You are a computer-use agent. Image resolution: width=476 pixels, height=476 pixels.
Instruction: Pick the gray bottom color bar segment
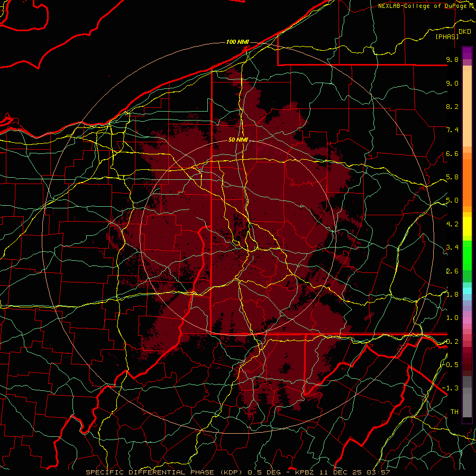tap(467, 406)
